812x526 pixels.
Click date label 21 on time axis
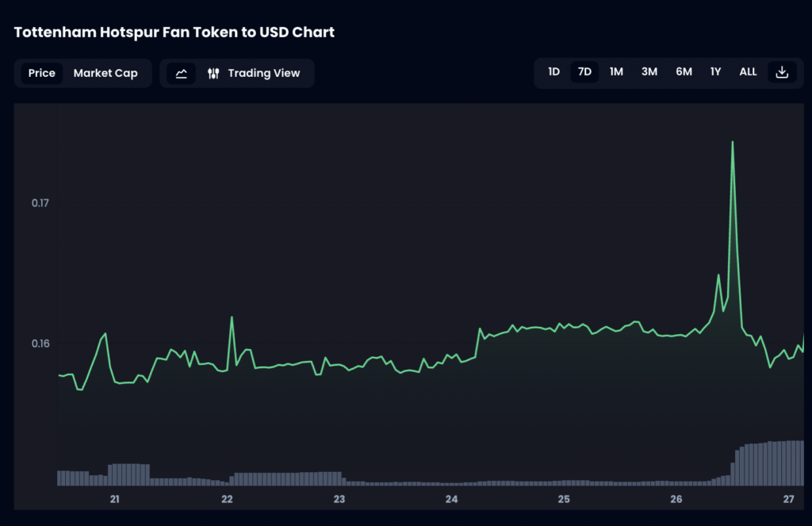(115, 499)
